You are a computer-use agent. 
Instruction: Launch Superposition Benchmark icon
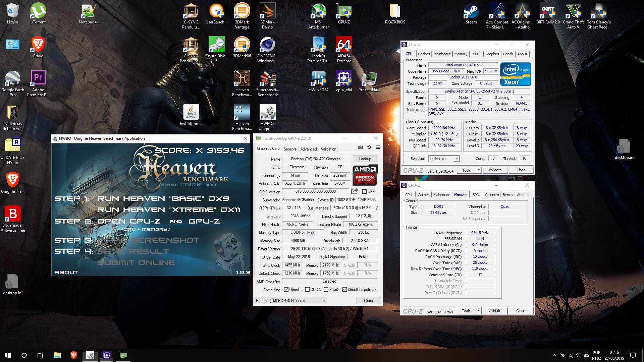267,84
